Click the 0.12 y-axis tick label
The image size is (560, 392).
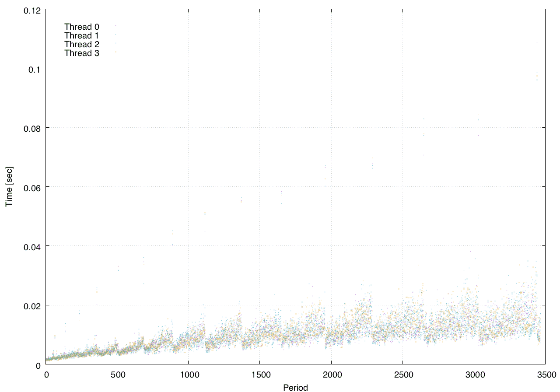click(x=31, y=10)
